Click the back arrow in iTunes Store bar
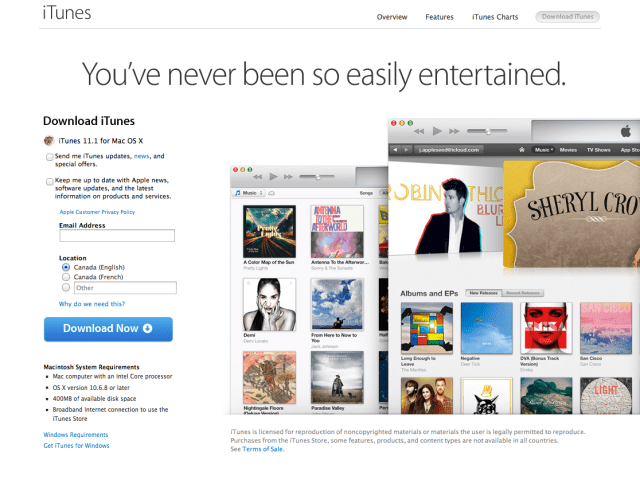The height and width of the screenshot is (492, 640). pos(395,150)
